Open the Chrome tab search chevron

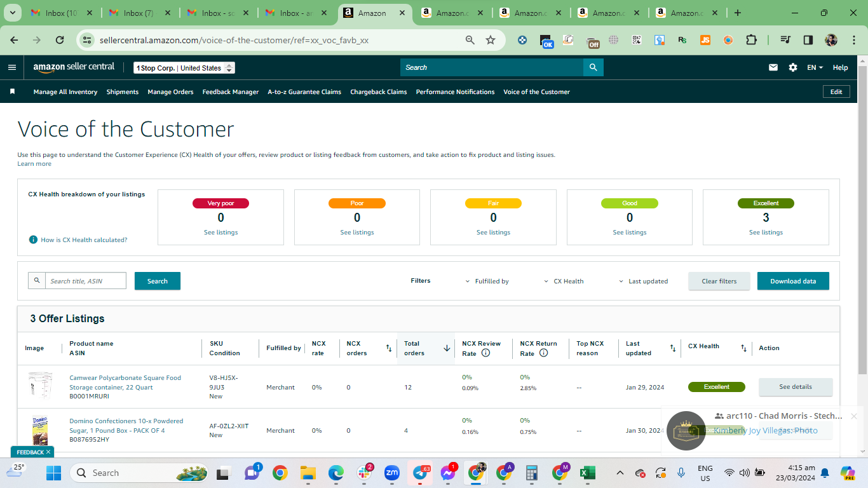(13, 13)
